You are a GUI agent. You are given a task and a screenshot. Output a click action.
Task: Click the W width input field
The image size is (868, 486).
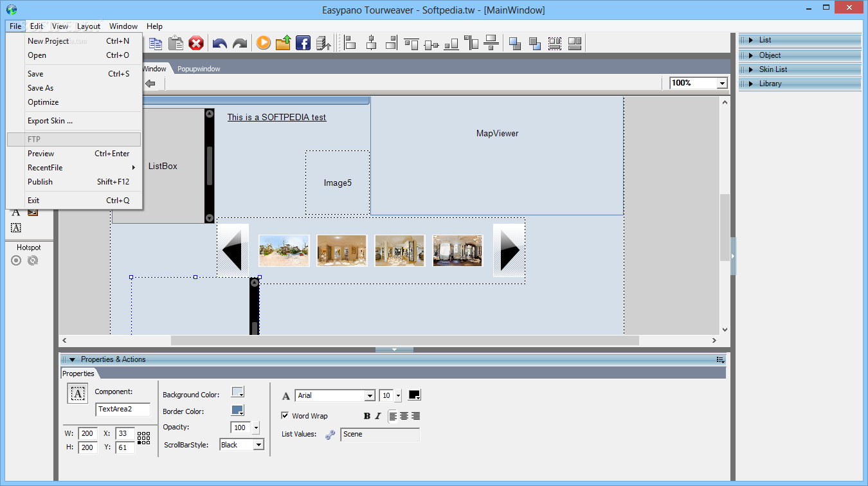point(87,434)
